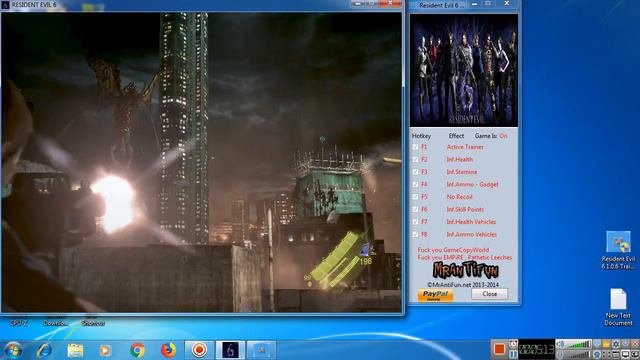The width and height of the screenshot is (640, 360).
Task: Open Windows Explorer from taskbar
Action: point(75,350)
